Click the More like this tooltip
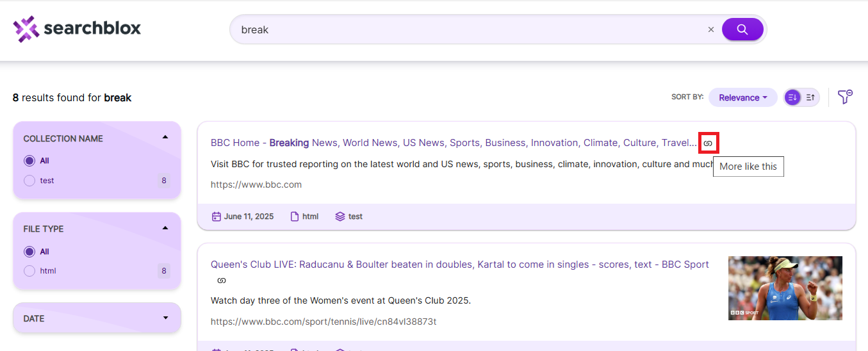The height and width of the screenshot is (351, 868). tap(748, 167)
